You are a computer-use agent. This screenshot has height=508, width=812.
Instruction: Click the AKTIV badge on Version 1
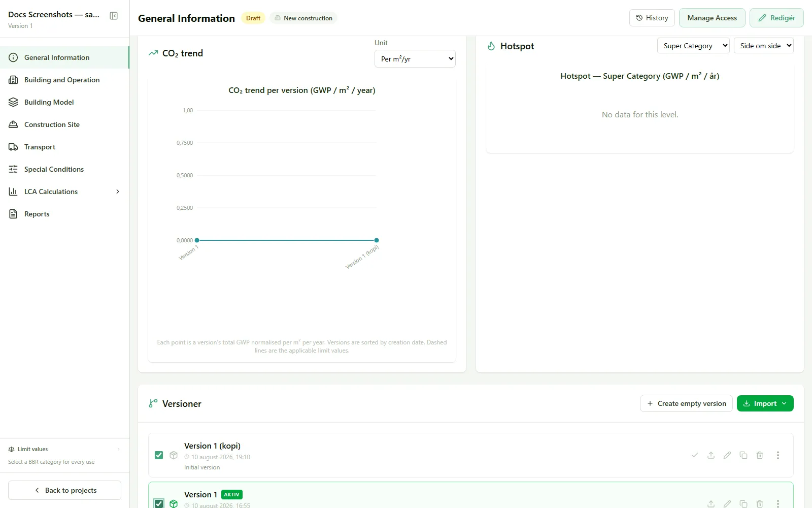tap(232, 494)
